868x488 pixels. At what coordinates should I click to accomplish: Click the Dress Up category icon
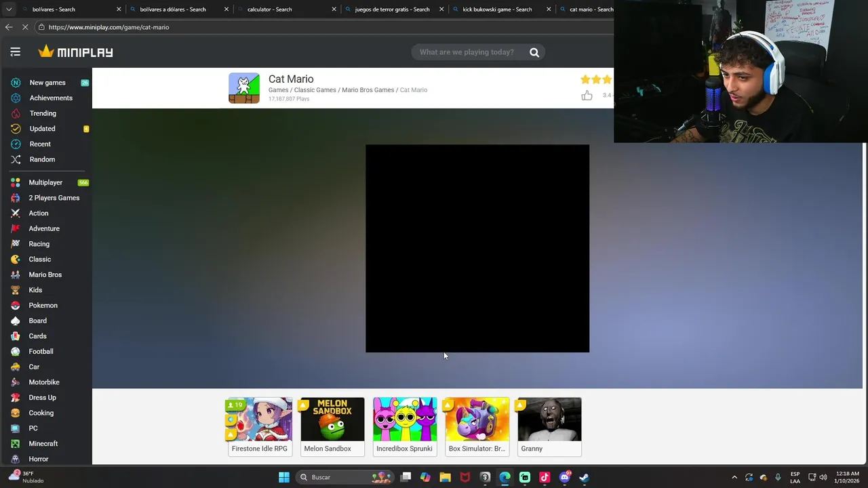point(16,398)
